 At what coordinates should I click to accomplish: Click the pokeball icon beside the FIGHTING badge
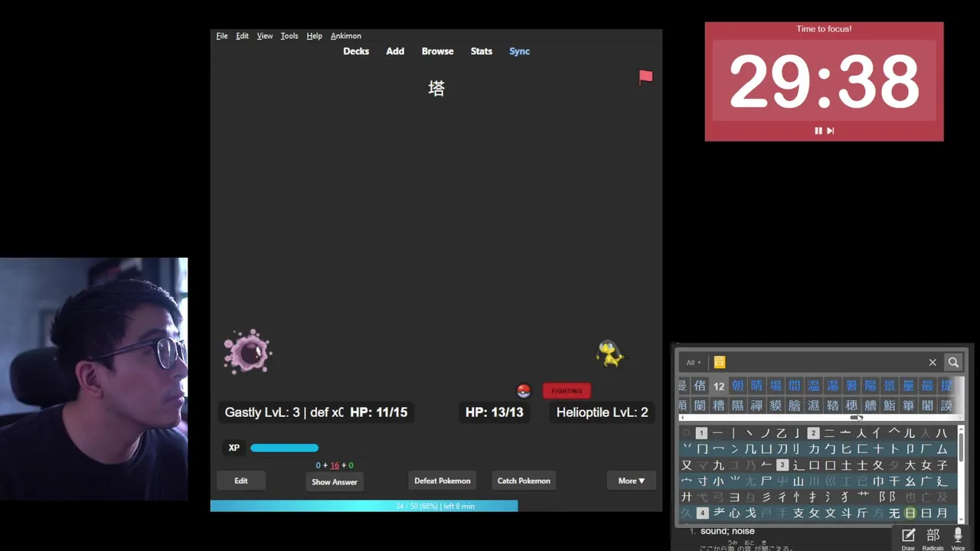coord(524,391)
